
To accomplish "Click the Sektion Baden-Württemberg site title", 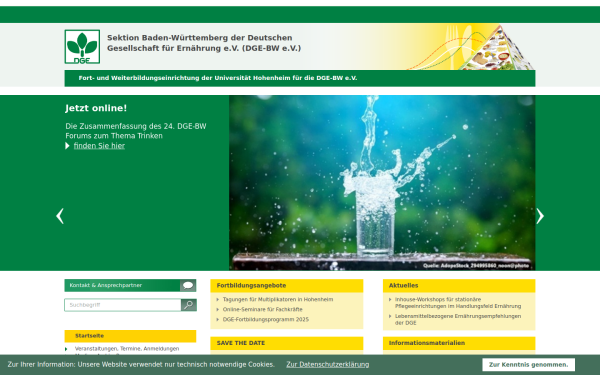I will click(204, 43).
